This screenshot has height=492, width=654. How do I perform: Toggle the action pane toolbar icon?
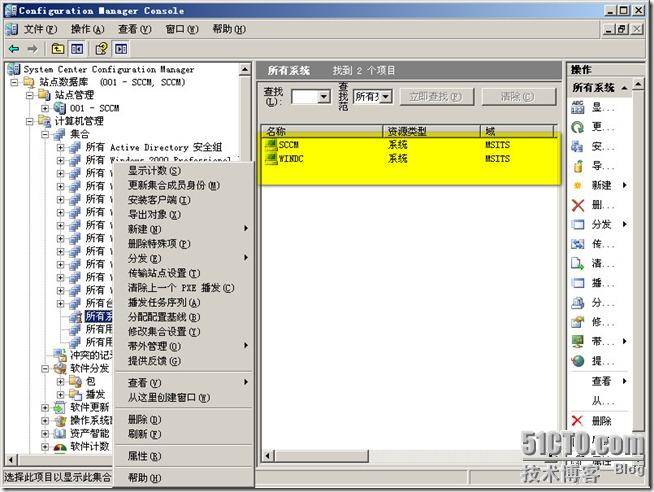click(x=121, y=49)
